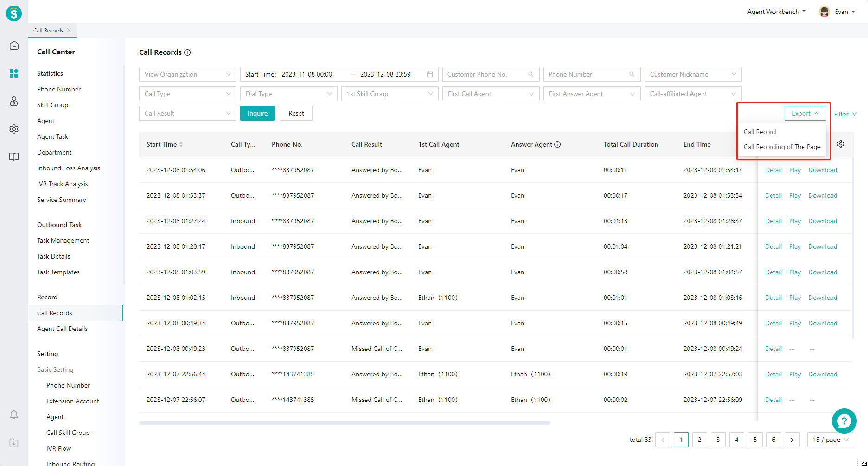Click the S logo icon
Screen dimensions: 868x466
(14, 13)
